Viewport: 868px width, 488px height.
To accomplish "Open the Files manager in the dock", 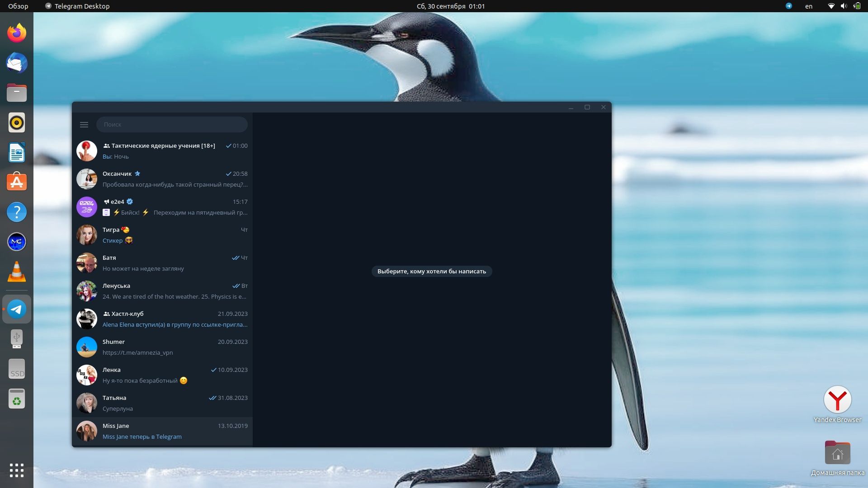I will tap(17, 93).
